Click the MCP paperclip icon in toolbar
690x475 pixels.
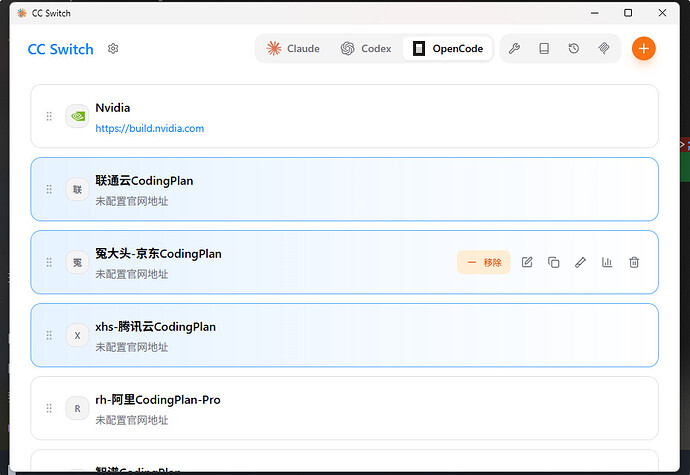click(604, 48)
